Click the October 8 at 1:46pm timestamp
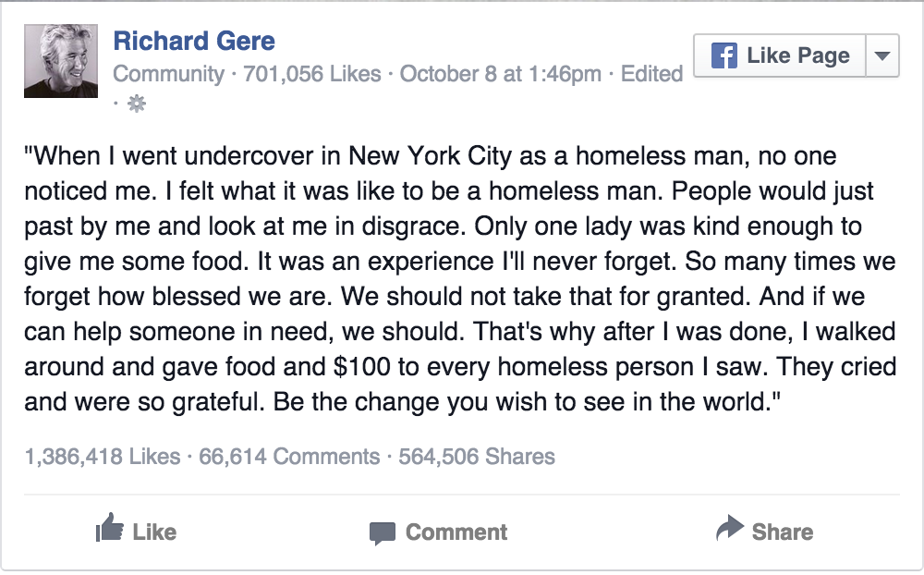Image resolution: width=924 pixels, height=575 pixels. pyautogui.click(x=500, y=74)
